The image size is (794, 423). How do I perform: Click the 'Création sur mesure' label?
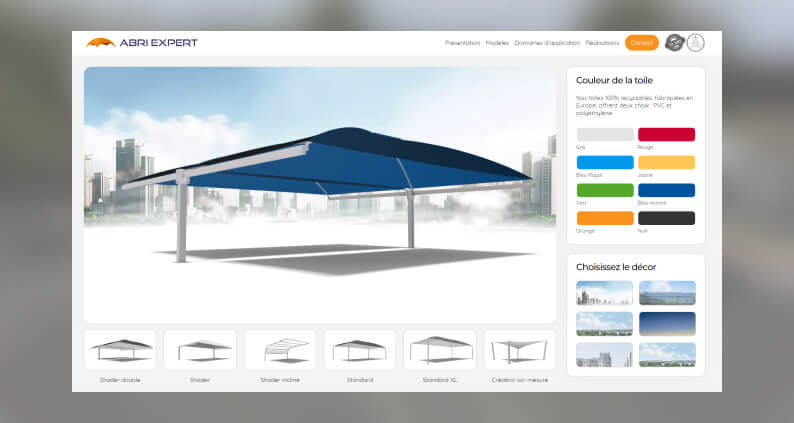pyautogui.click(x=520, y=380)
